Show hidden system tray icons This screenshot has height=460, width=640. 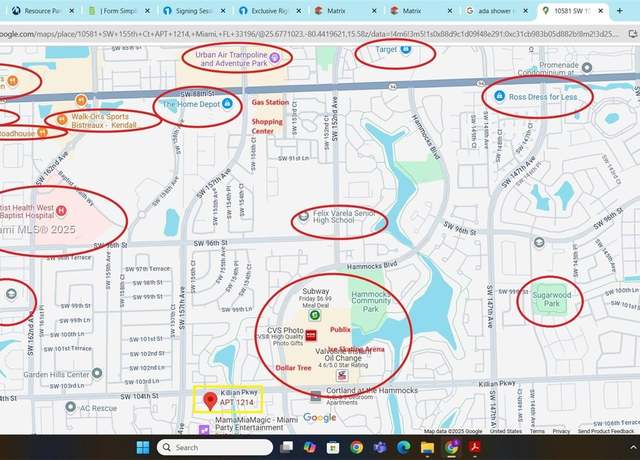(x=633, y=447)
